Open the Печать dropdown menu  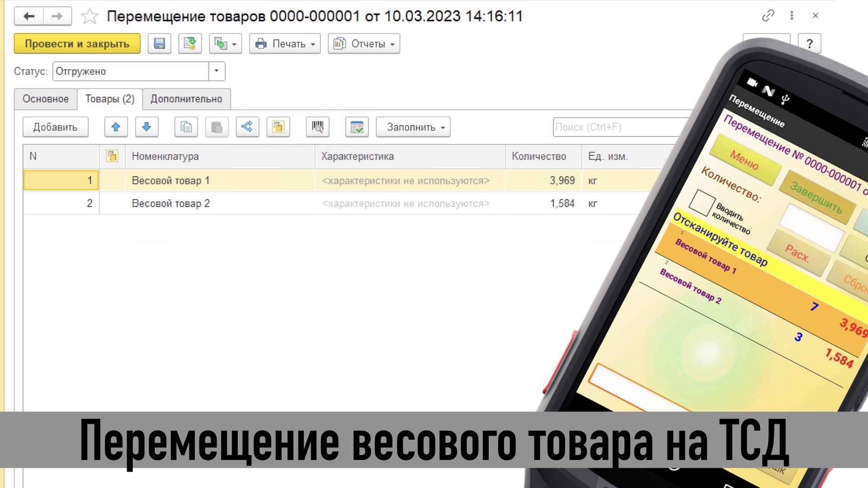(285, 44)
